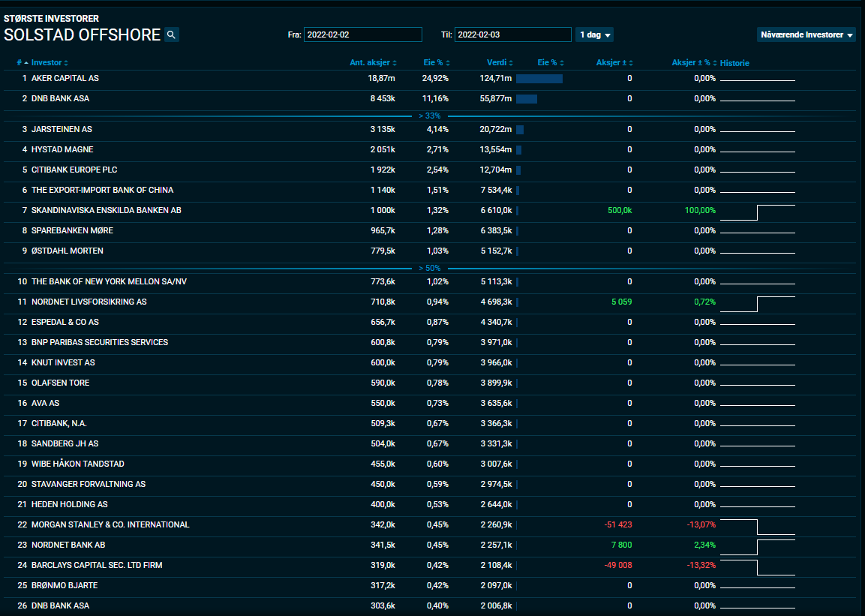Click the 124,71m Verdi value
Screen dimensions: 865x616
coord(495,78)
